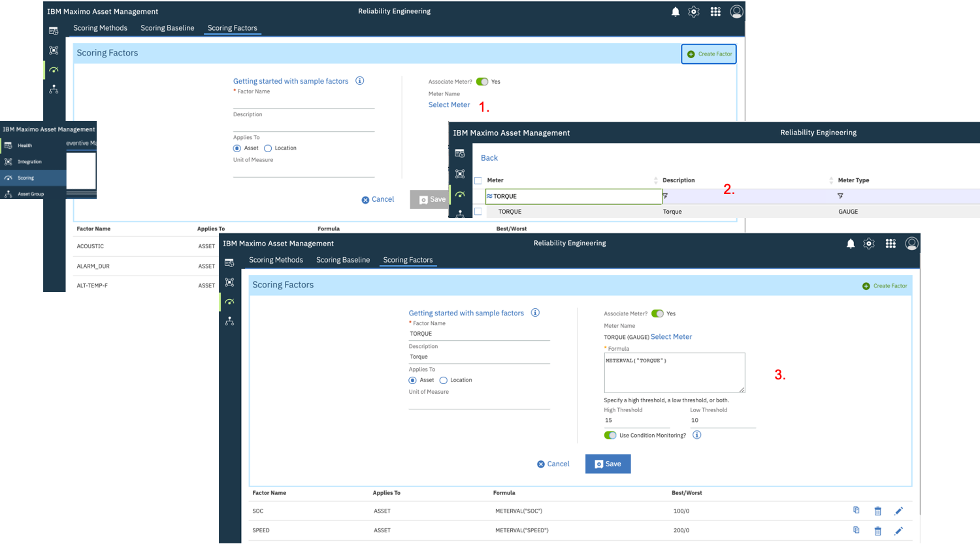The image size is (980, 544).
Task: Edit the SPEED factor row
Action: coord(898,530)
